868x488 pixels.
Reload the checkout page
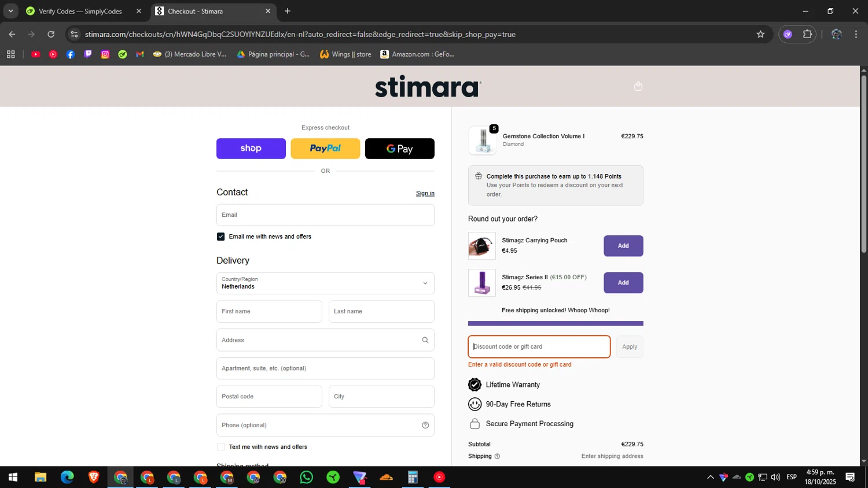[51, 34]
